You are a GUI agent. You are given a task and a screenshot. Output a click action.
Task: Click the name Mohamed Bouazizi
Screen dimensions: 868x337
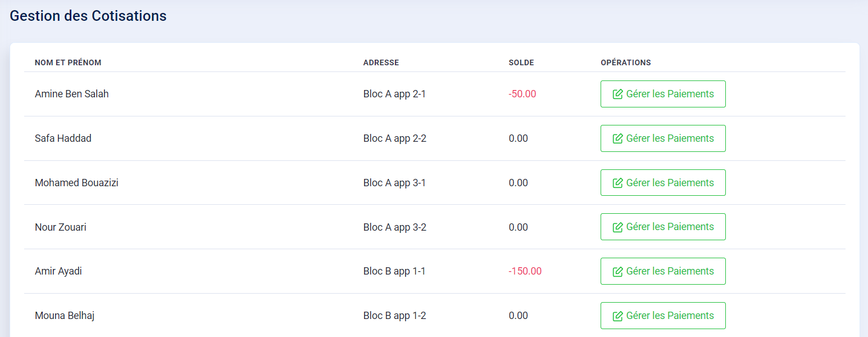(x=76, y=183)
